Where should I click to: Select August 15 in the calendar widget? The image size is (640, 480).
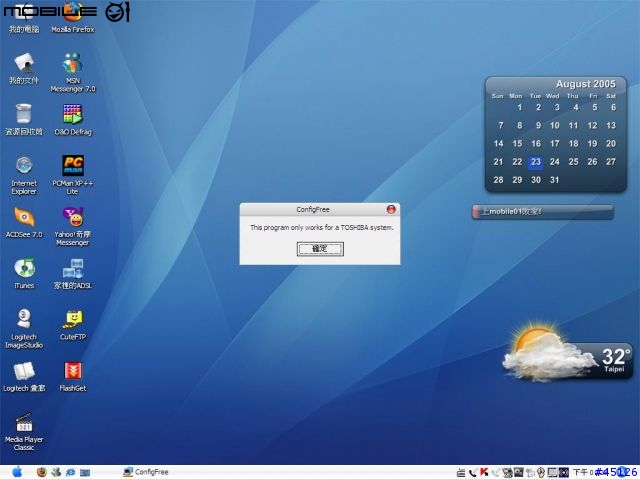(517, 144)
